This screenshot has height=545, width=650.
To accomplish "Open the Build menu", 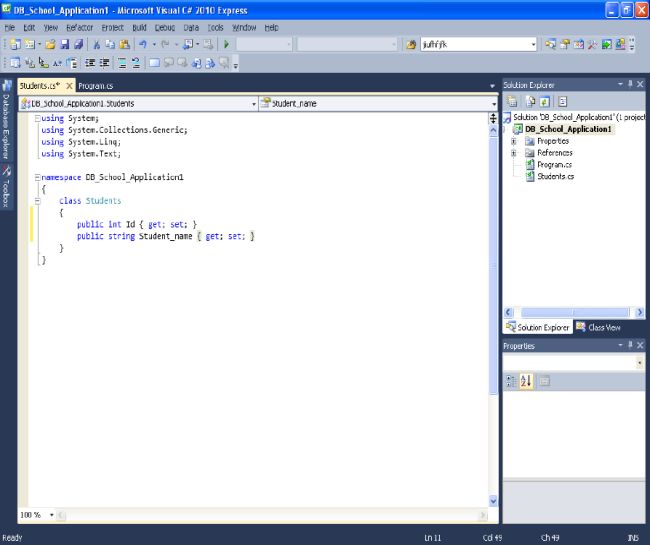I will (139, 28).
